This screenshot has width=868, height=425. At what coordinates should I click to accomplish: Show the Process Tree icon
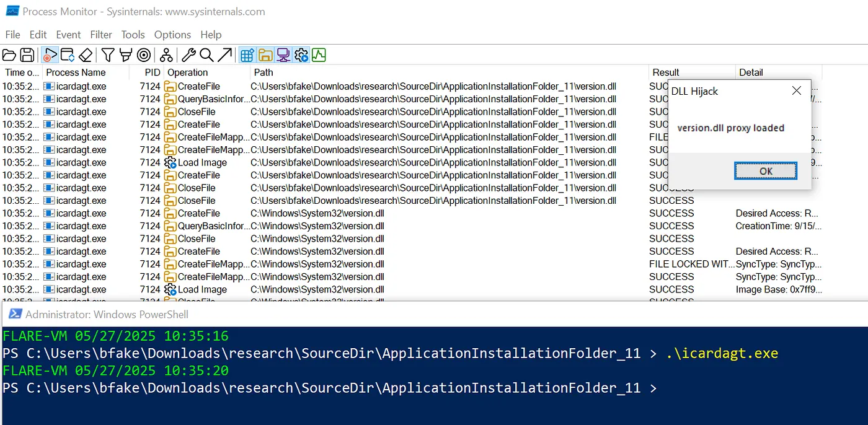coord(166,55)
